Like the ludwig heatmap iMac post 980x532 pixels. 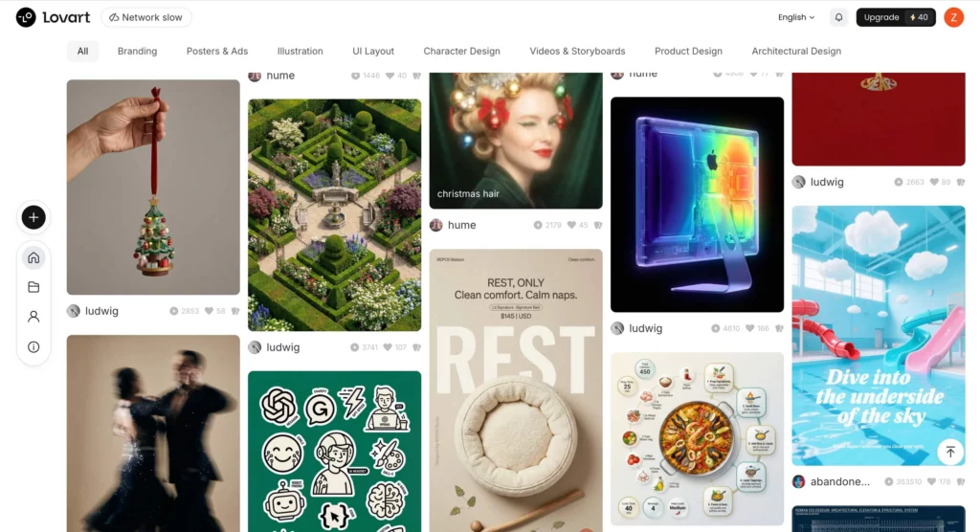pos(750,328)
